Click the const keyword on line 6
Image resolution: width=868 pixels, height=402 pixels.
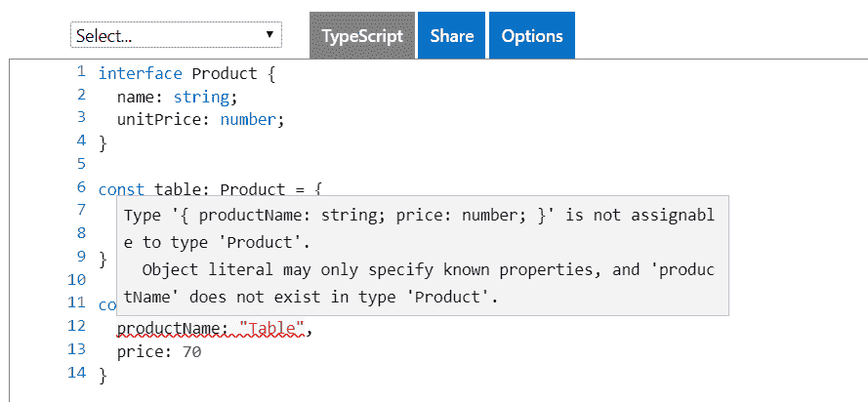pyautogui.click(x=121, y=188)
